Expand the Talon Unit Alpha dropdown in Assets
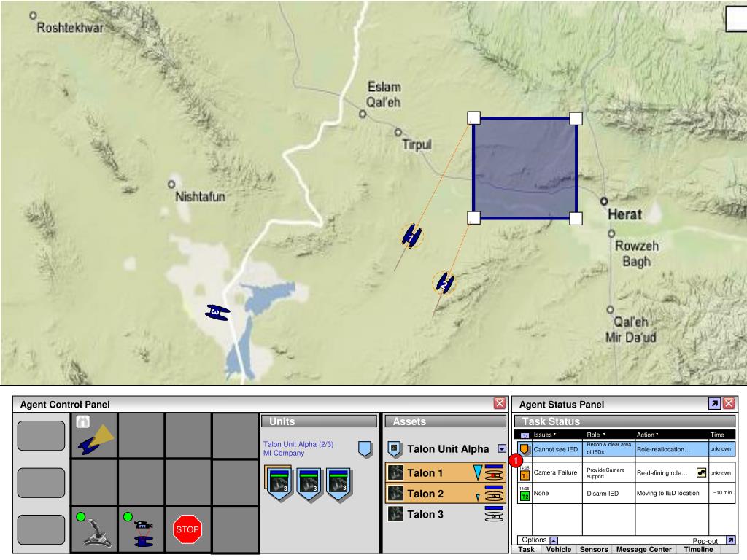The image size is (747, 560). (501, 448)
